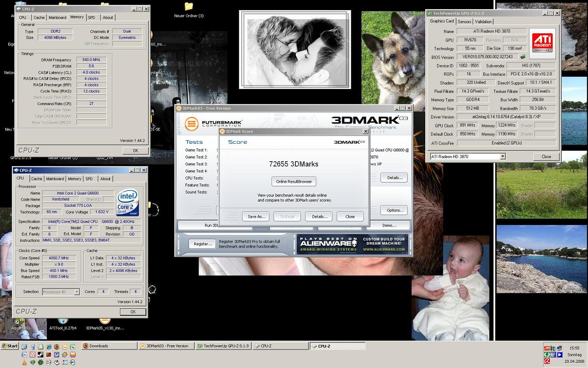This screenshot has width=588, height=368.
Task: Click the taskbar clock showing 15:55
Action: 574,348
